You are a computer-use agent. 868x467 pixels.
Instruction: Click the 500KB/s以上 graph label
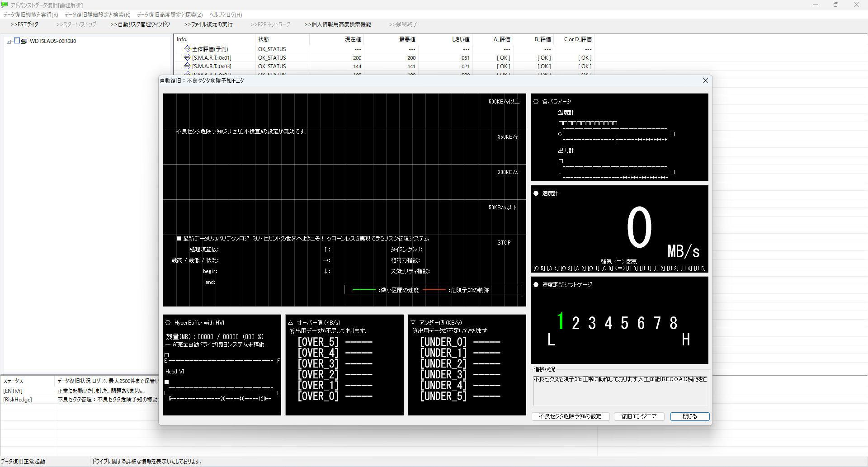[504, 102]
